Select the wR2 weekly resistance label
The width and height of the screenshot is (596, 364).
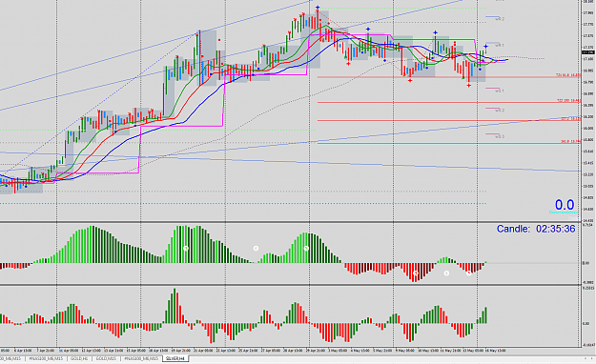pyautogui.click(x=500, y=19)
